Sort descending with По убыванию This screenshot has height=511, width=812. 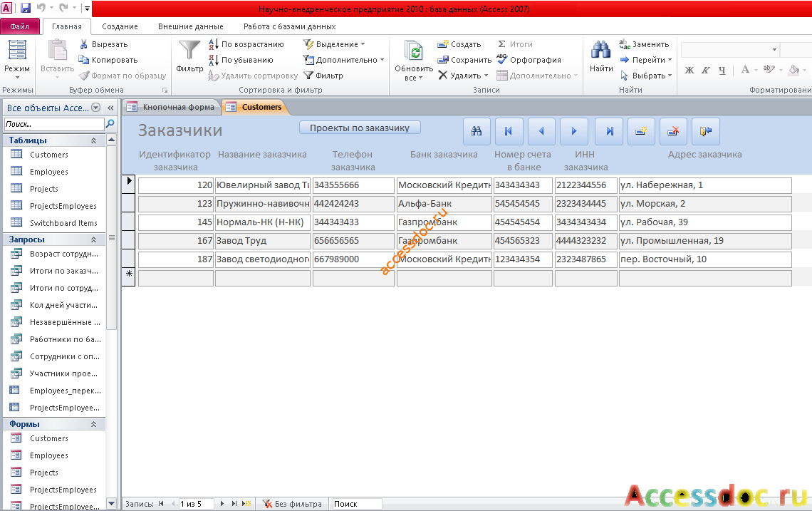tap(241, 60)
